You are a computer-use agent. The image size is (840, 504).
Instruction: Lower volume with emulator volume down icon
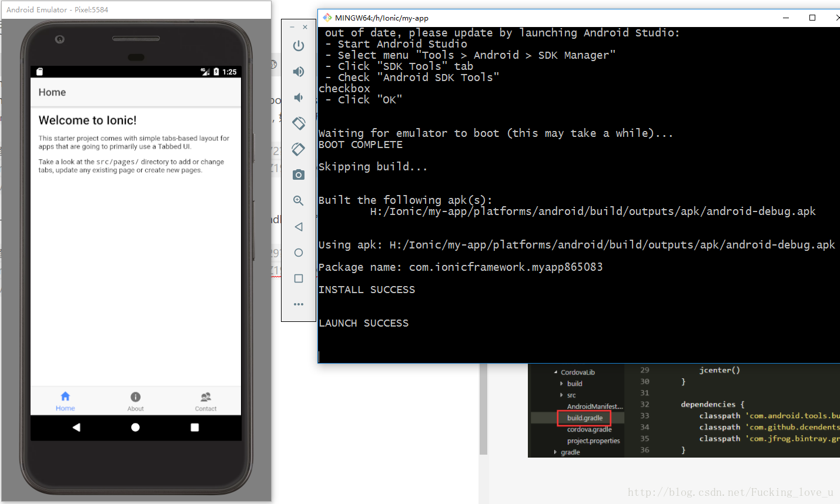click(x=299, y=98)
